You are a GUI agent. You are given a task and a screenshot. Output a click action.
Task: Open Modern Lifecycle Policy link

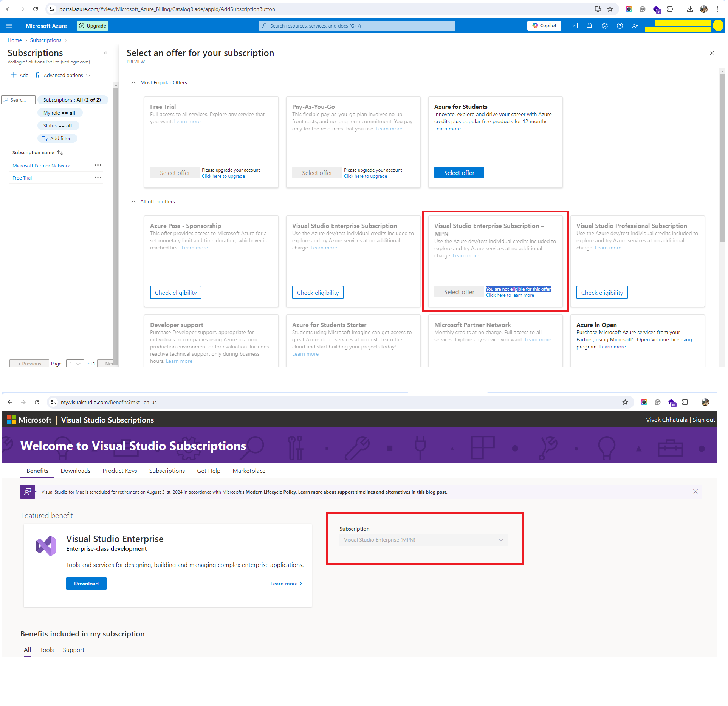pos(271,492)
